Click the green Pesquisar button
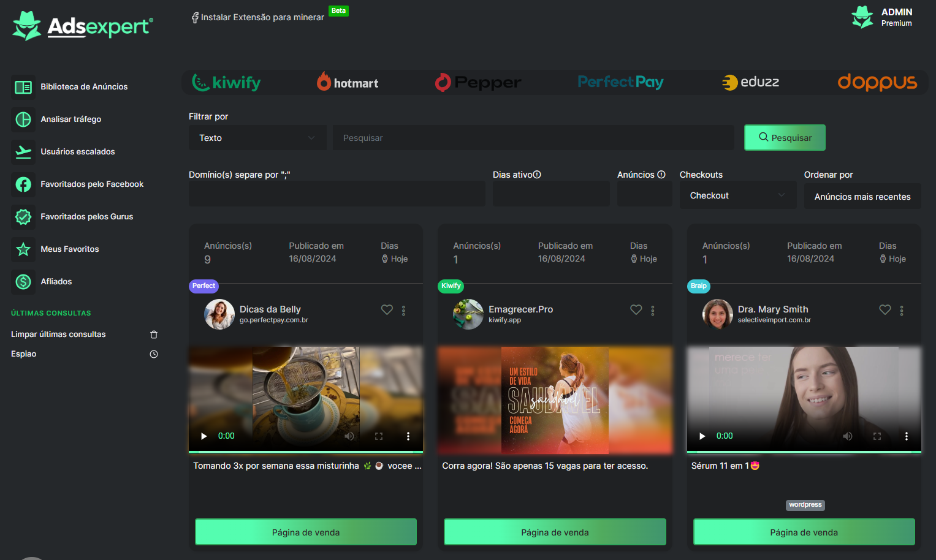 coord(785,138)
